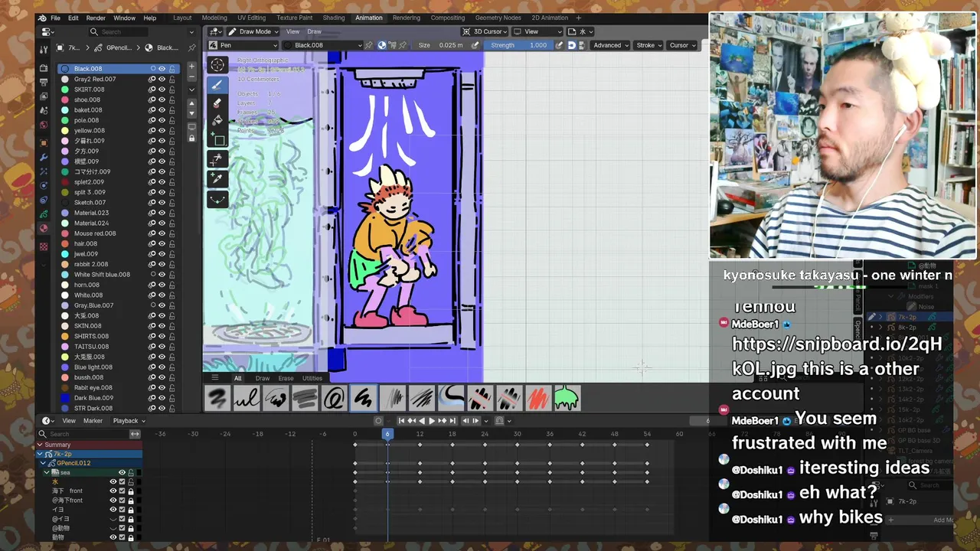Screen dimensions: 980x551
Task: Open the File menu
Action: [x=55, y=18]
